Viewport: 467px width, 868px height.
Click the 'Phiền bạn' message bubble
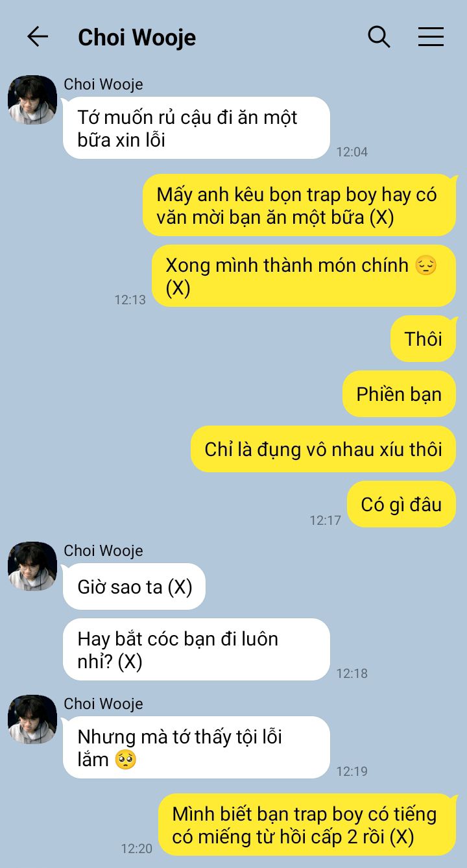[x=399, y=394]
